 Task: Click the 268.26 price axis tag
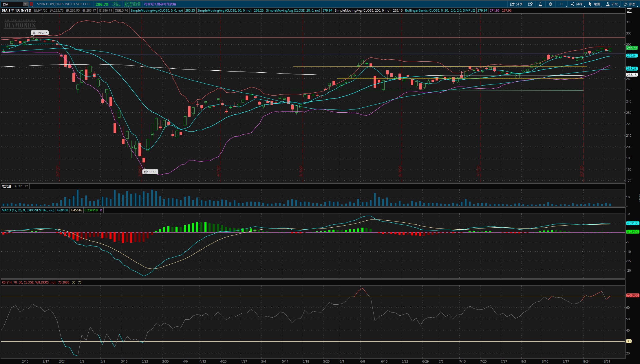click(x=632, y=69)
